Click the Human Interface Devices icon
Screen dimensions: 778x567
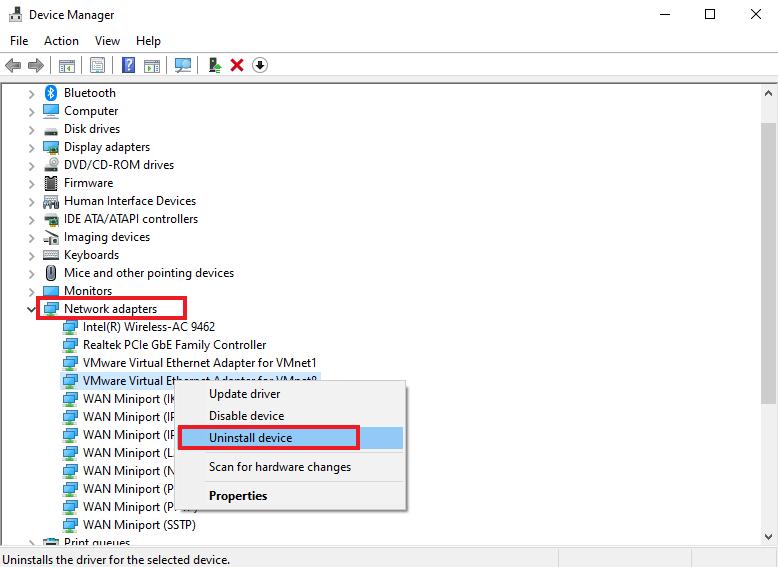pyautogui.click(x=51, y=201)
